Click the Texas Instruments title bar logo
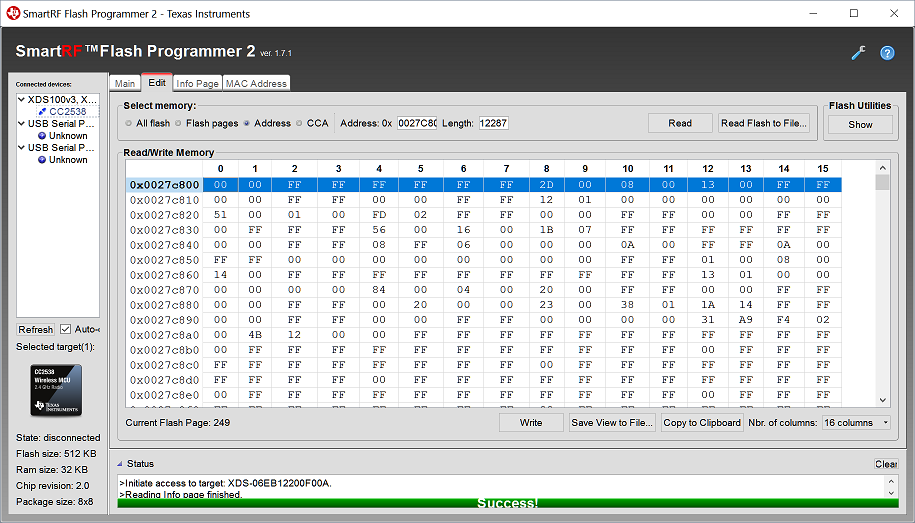915x523 pixels. click(x=13, y=13)
